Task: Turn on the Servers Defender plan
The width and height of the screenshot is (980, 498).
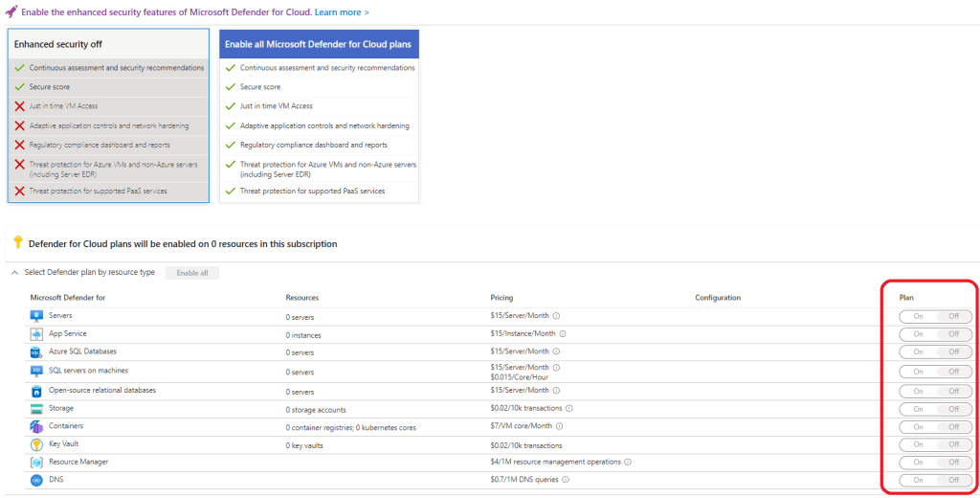Action: click(x=917, y=317)
